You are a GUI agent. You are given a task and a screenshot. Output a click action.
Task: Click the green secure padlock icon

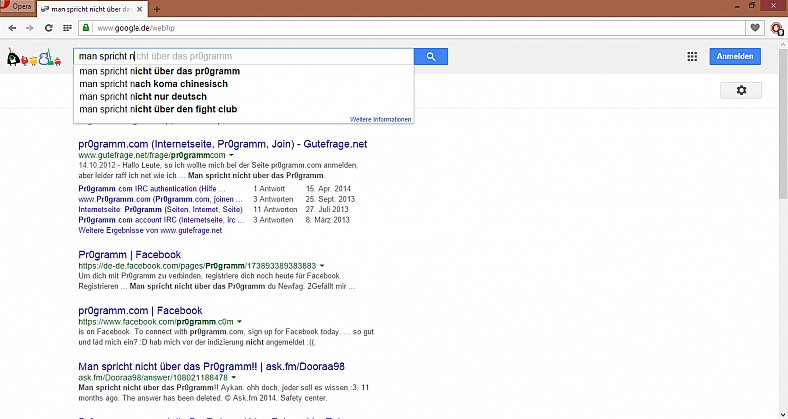(86, 28)
